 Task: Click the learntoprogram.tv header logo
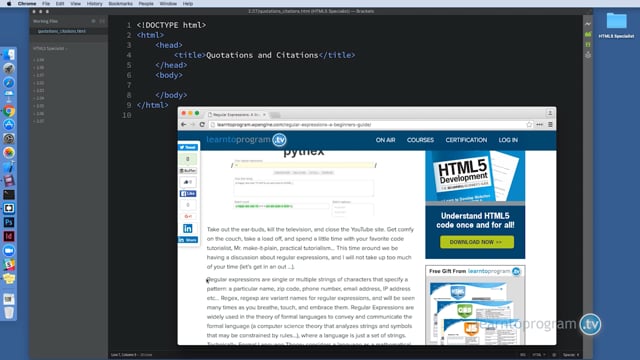(246, 140)
